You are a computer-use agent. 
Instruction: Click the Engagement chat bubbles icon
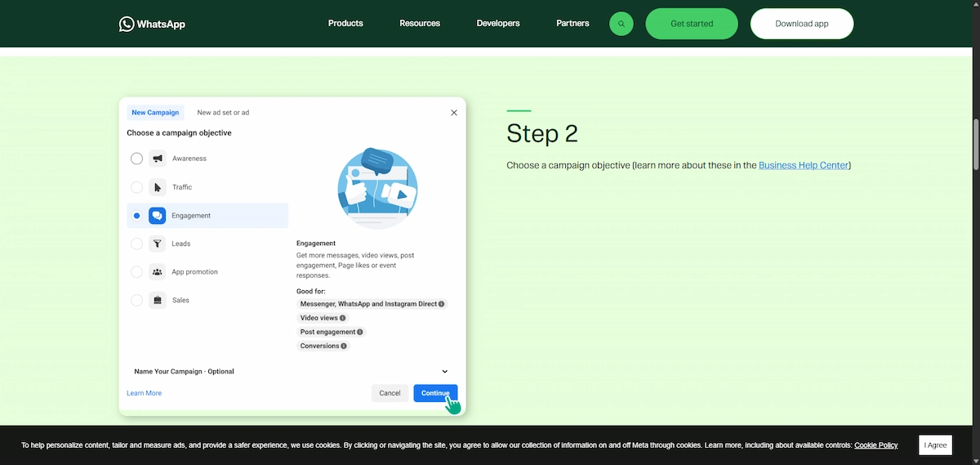coord(158,216)
